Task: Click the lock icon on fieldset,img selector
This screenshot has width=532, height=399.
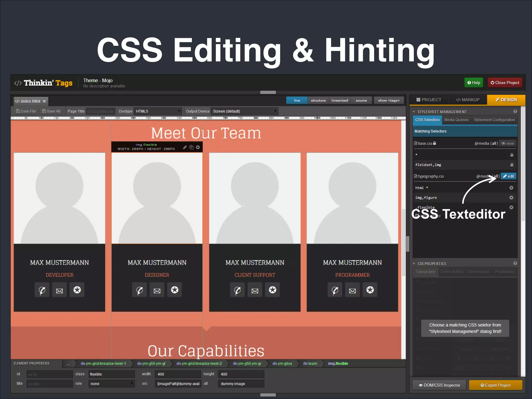Action: (512, 165)
